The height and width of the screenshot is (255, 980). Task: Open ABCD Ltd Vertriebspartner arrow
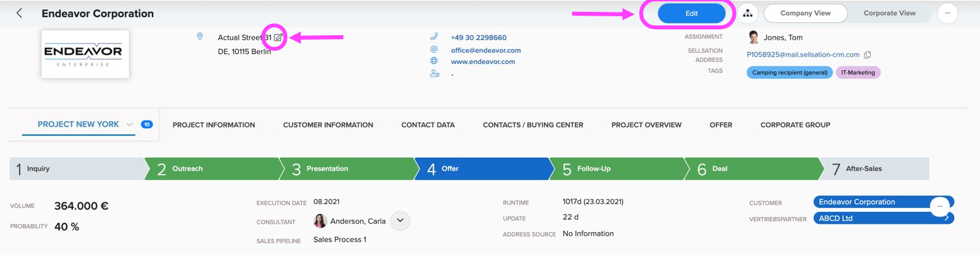[x=946, y=218]
